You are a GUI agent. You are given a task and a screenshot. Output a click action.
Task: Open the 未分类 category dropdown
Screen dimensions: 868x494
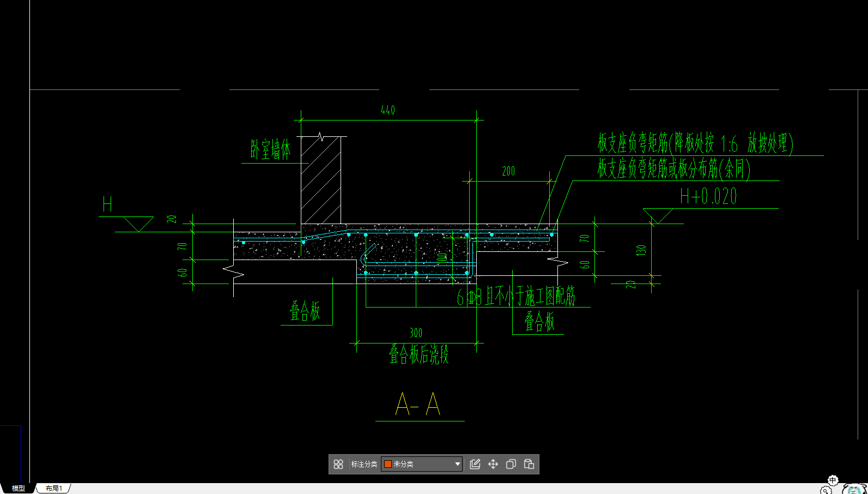tap(422, 464)
